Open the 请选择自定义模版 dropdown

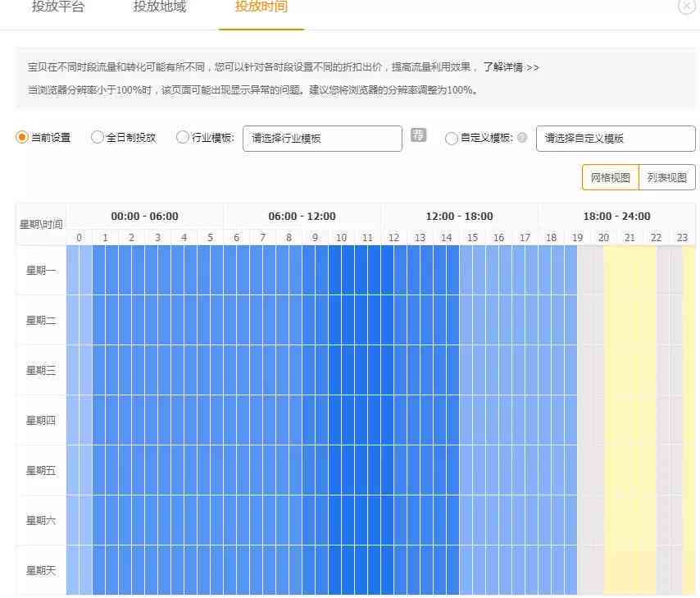click(x=616, y=139)
